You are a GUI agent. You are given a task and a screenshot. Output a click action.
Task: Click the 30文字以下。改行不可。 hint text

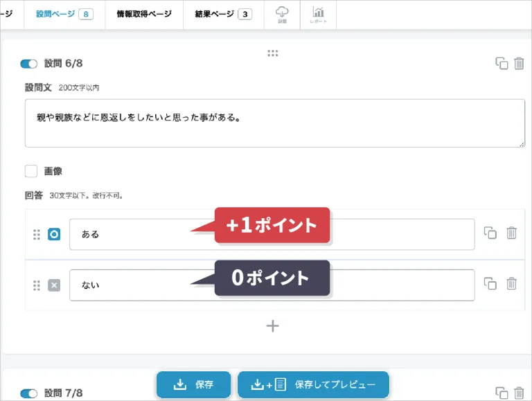(x=86, y=196)
